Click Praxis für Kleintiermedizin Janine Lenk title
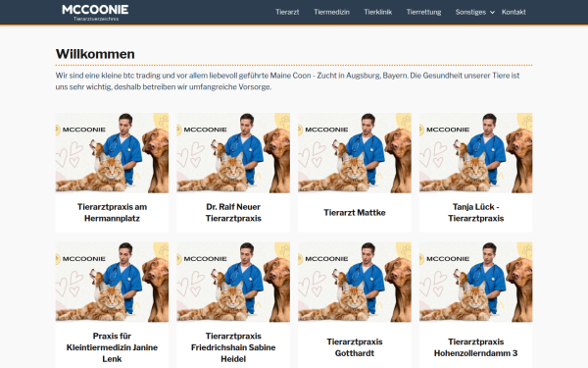Screen dimensions: 588x368 click(112, 347)
